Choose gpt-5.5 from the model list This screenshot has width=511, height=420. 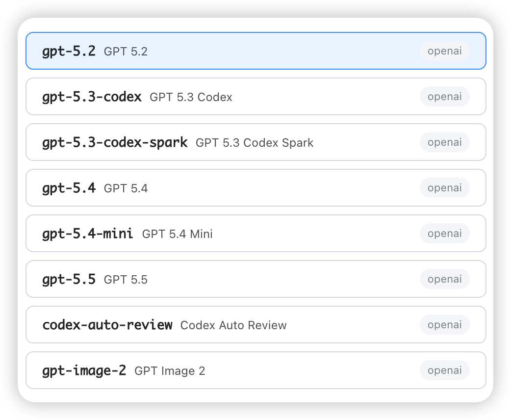[256, 279]
